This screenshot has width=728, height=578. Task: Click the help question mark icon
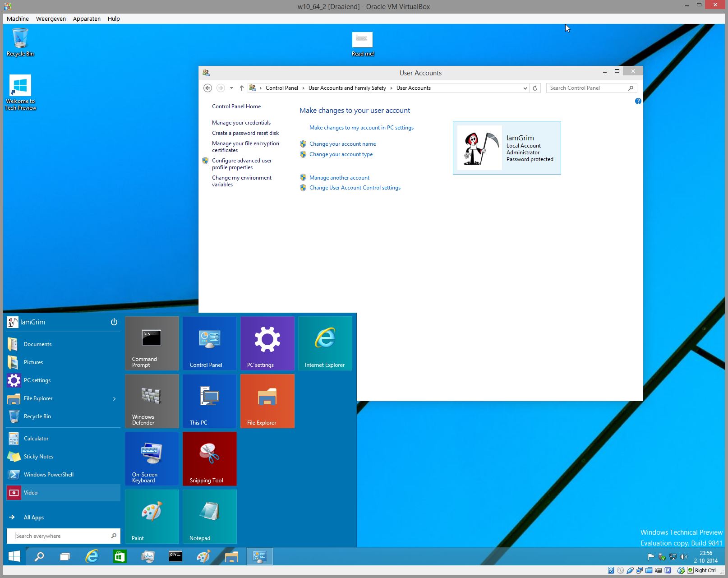[x=638, y=101]
